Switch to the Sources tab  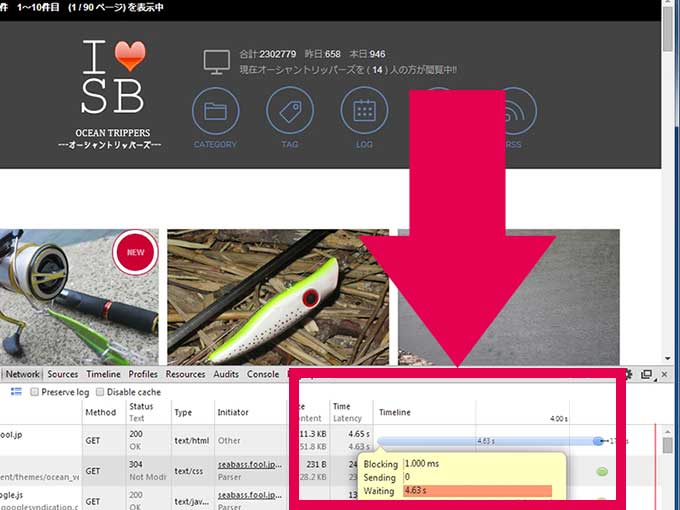63,374
